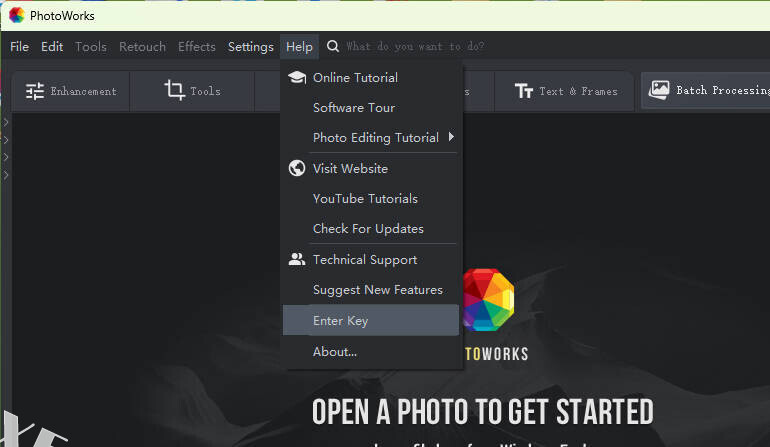Click the globe icon next to Visit Website
Screen dimensions: 770x447
click(296, 168)
